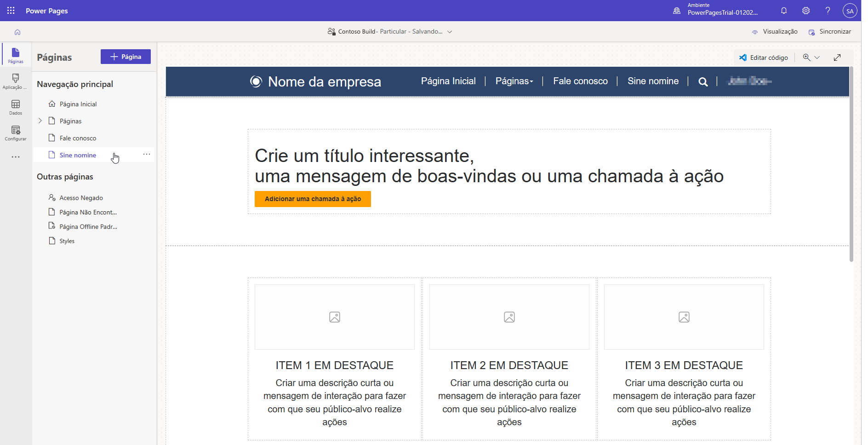Select the Styles page under Outras páginas

[67, 241]
